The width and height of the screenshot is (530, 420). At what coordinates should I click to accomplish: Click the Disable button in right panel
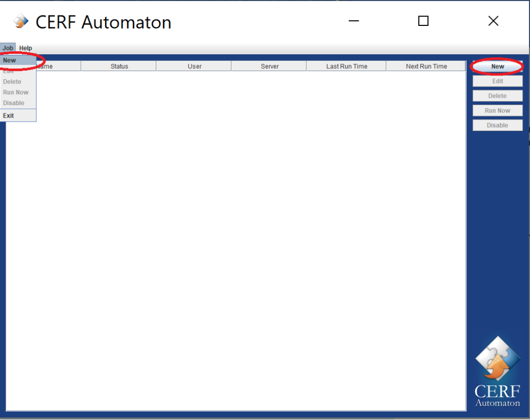point(497,125)
